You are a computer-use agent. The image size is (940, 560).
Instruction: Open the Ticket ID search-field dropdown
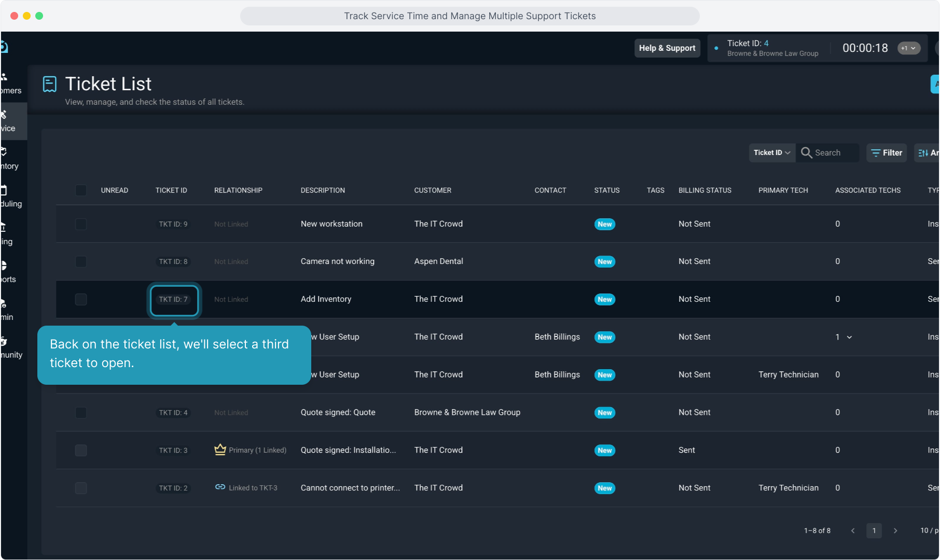click(771, 152)
